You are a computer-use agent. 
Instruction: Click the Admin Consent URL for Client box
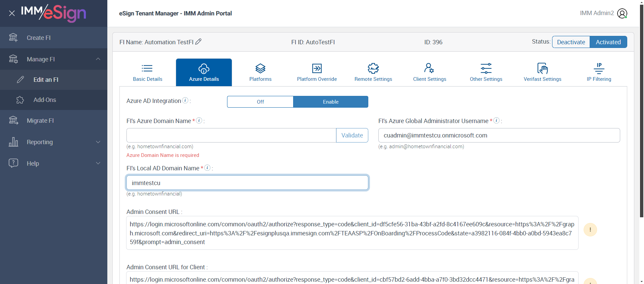(352, 278)
